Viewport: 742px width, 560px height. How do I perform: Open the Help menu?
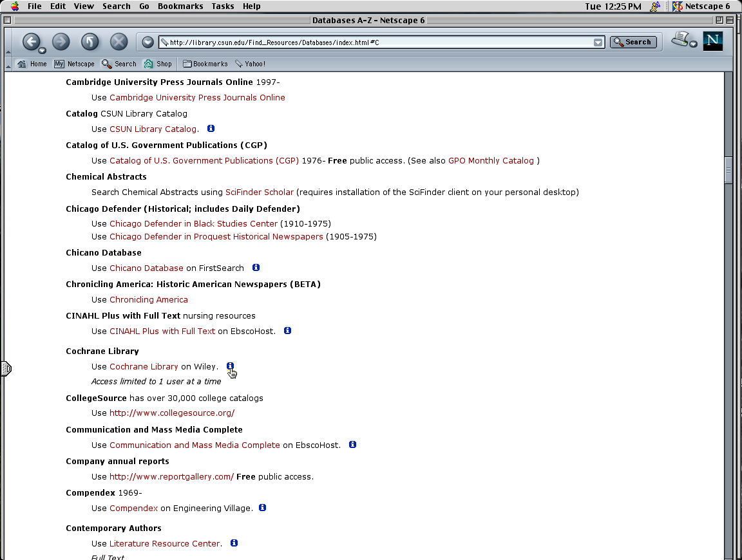[252, 6]
